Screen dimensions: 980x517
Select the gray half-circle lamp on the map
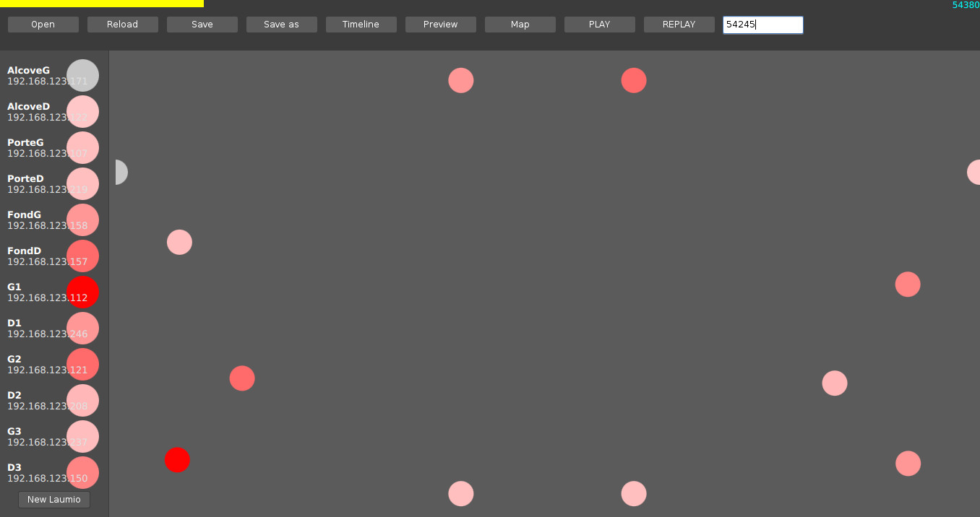(x=121, y=172)
